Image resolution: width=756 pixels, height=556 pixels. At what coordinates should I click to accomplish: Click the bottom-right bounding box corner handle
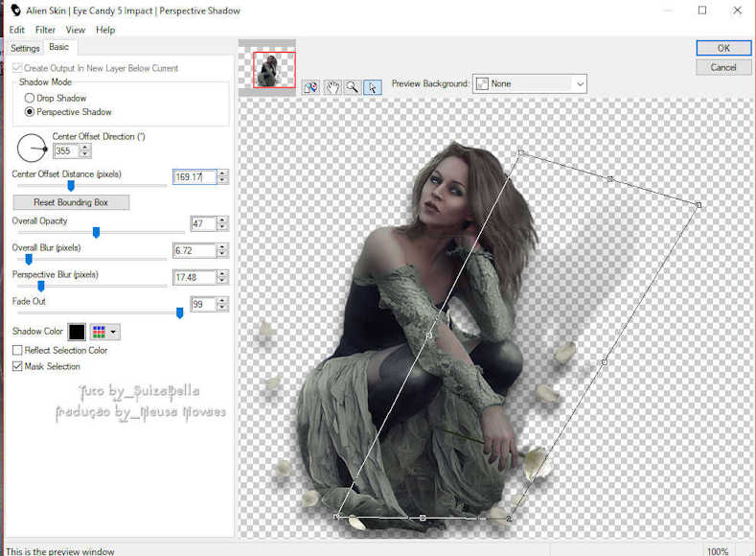click(509, 519)
